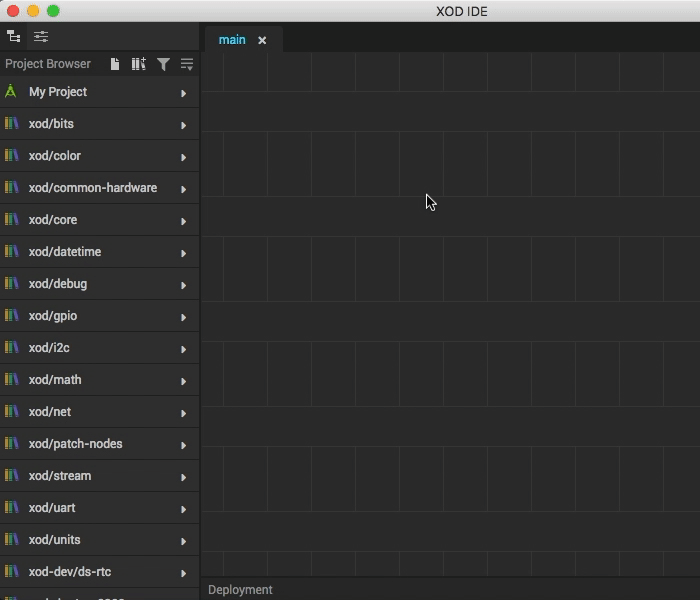Expand the xod/bits arrow
This screenshot has height=600, width=700.
click(x=183, y=125)
